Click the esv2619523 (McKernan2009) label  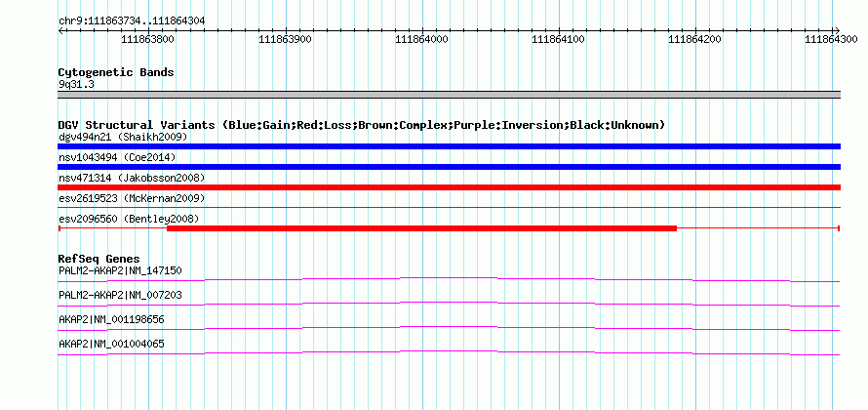tap(132, 198)
